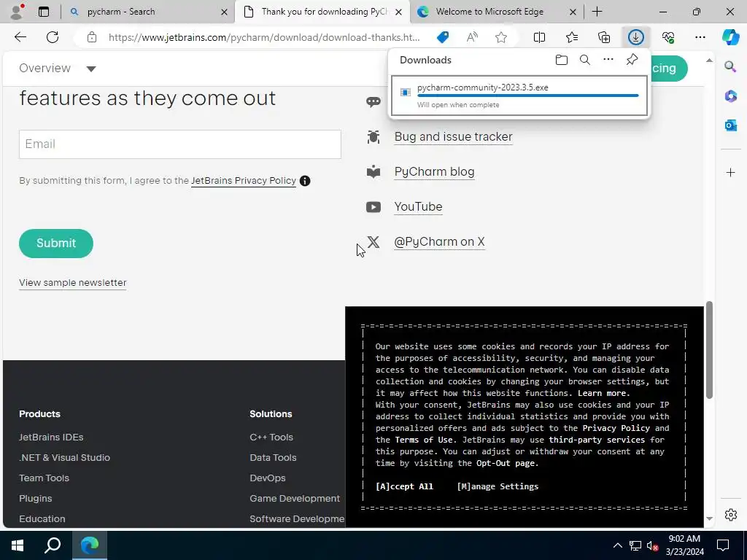Open a new tab with plus

[x=597, y=12]
